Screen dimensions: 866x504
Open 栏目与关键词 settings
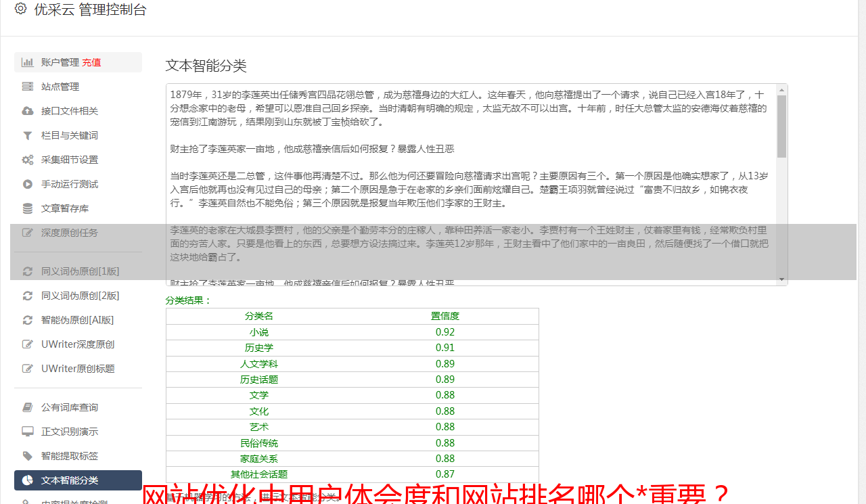[x=78, y=135]
